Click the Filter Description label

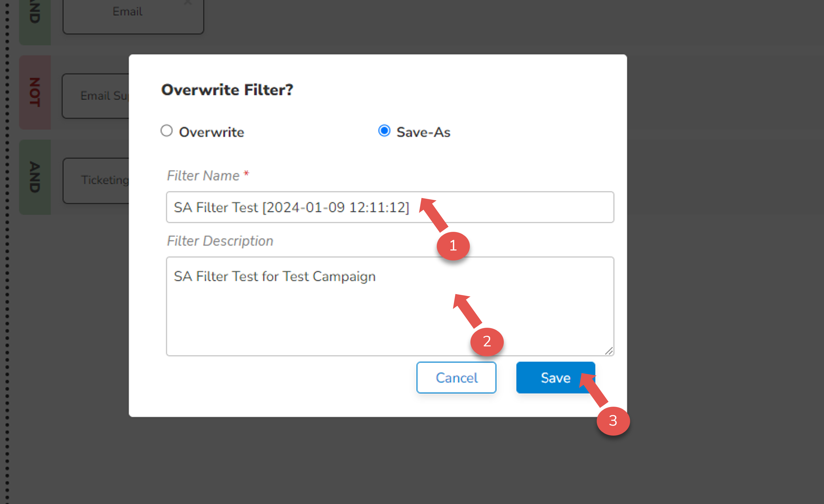click(220, 241)
